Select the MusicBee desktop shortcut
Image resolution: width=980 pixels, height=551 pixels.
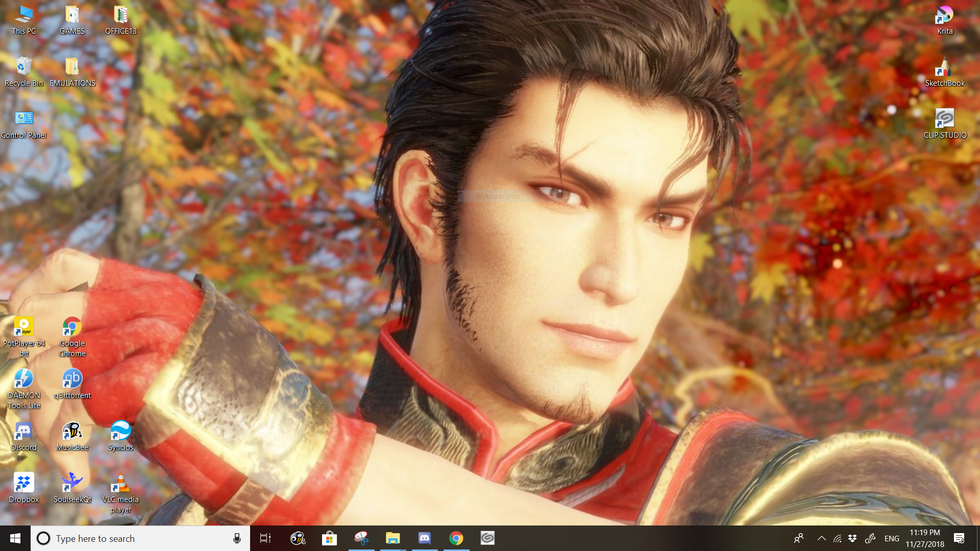point(72,437)
